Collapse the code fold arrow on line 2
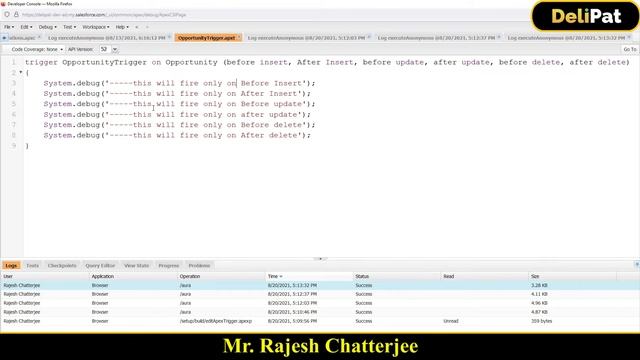Image resolution: width=640 pixels, height=360 pixels. (x=21, y=73)
